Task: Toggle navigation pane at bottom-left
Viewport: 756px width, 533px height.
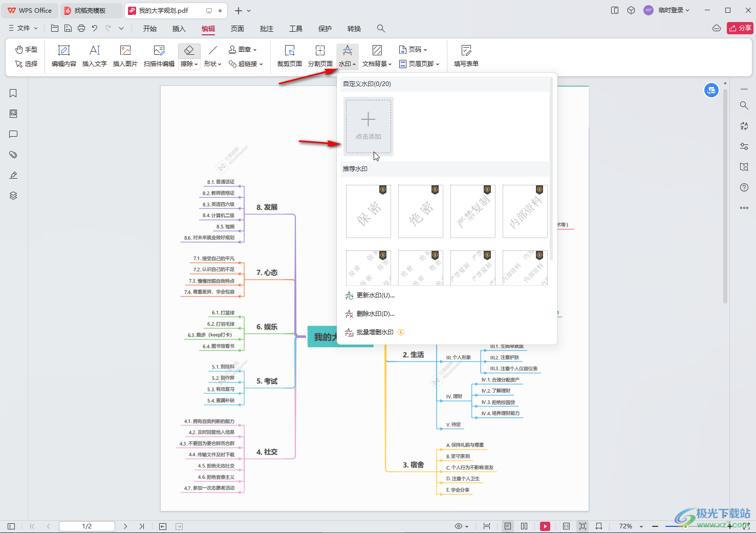Action: [11, 526]
